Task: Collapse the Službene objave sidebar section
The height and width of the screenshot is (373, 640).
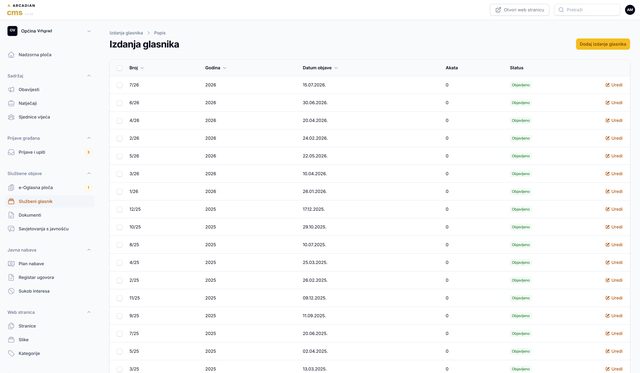Action: click(x=89, y=173)
